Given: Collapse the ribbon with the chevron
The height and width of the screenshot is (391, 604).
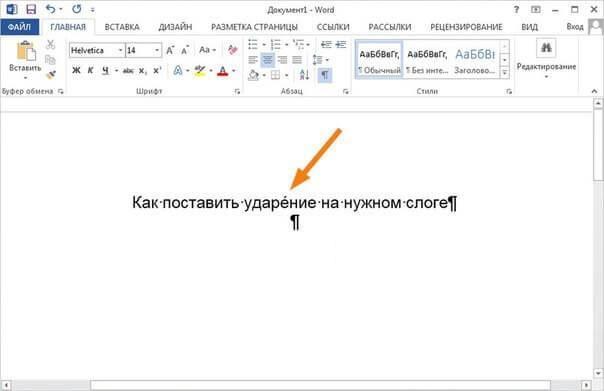Looking at the screenshot, I should click(594, 91).
